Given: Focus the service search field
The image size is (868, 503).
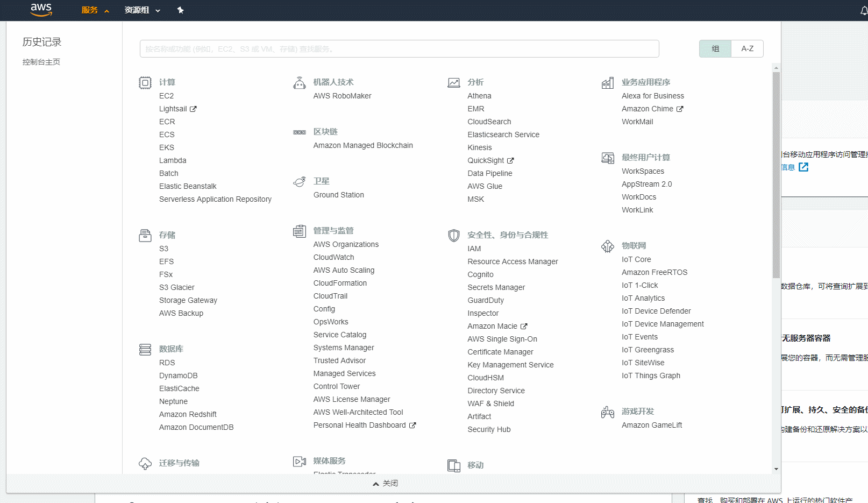Looking at the screenshot, I should (400, 49).
